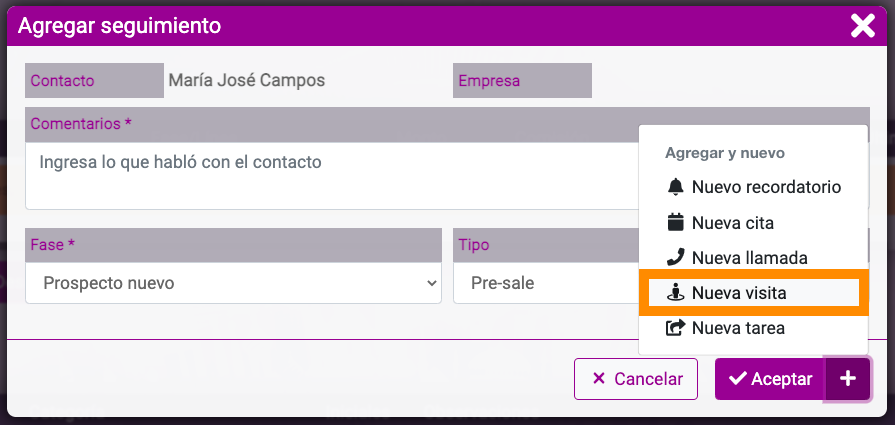This screenshot has width=895, height=425.
Task: Click the Cancelar button
Action: [636, 379]
